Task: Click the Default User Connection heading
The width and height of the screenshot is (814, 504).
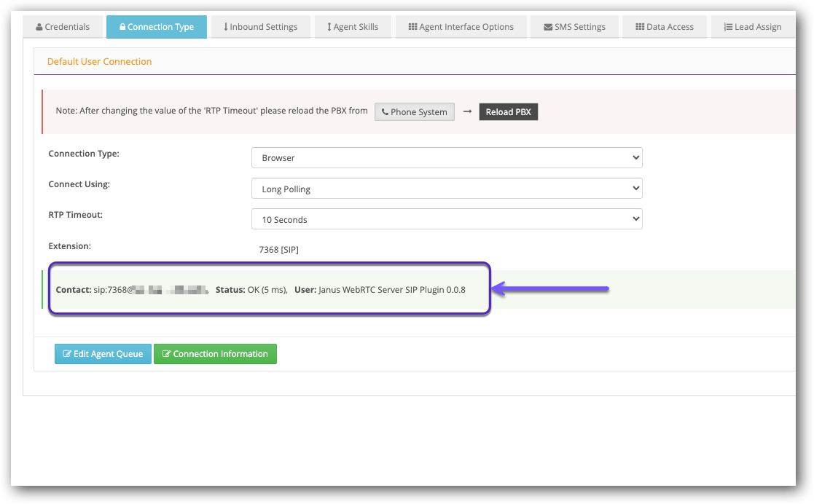Action: [x=99, y=62]
